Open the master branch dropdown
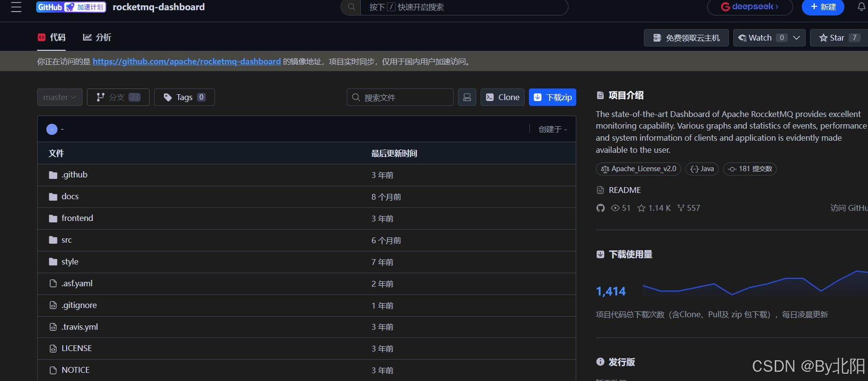This screenshot has height=381, width=868. 60,97
